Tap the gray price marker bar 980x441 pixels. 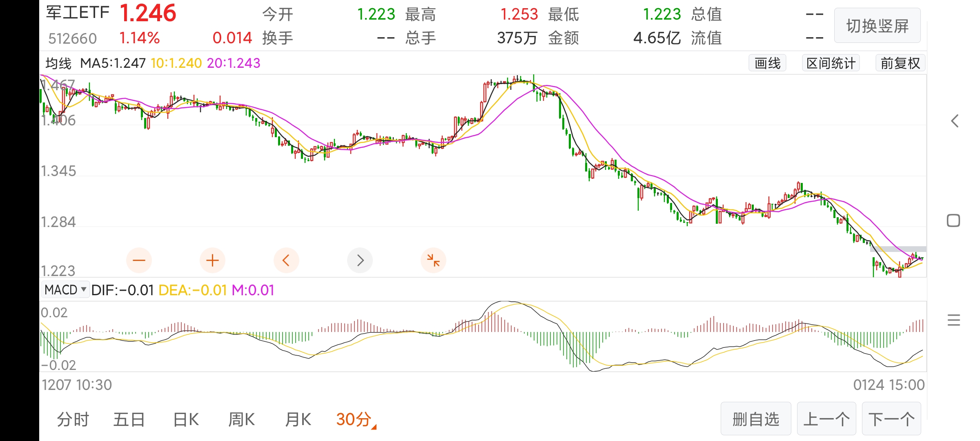(x=898, y=249)
